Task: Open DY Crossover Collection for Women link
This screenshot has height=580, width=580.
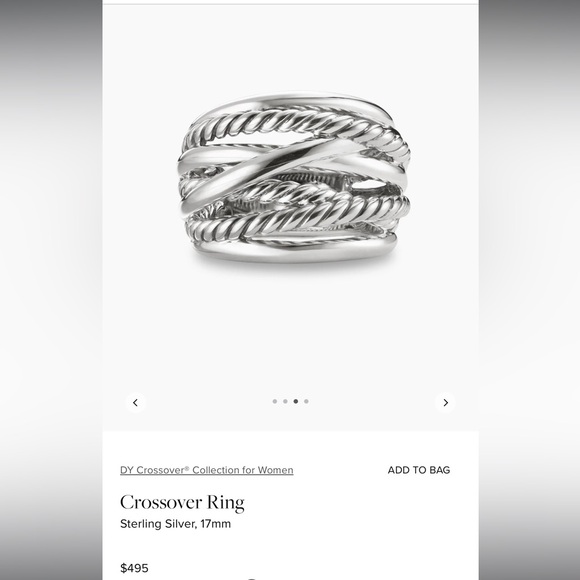Action: click(207, 470)
